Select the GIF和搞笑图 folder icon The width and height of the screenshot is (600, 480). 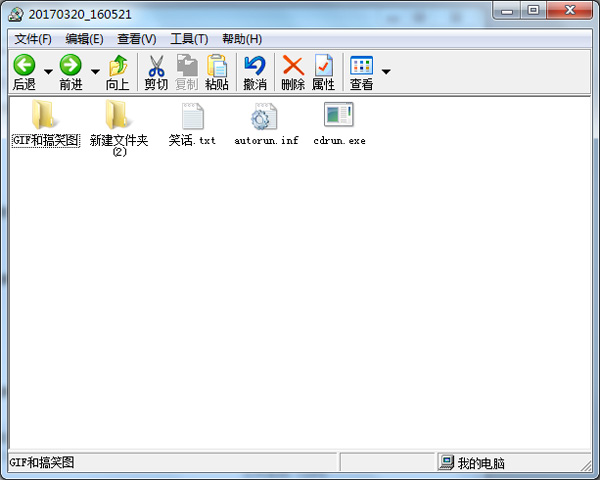click(x=44, y=115)
